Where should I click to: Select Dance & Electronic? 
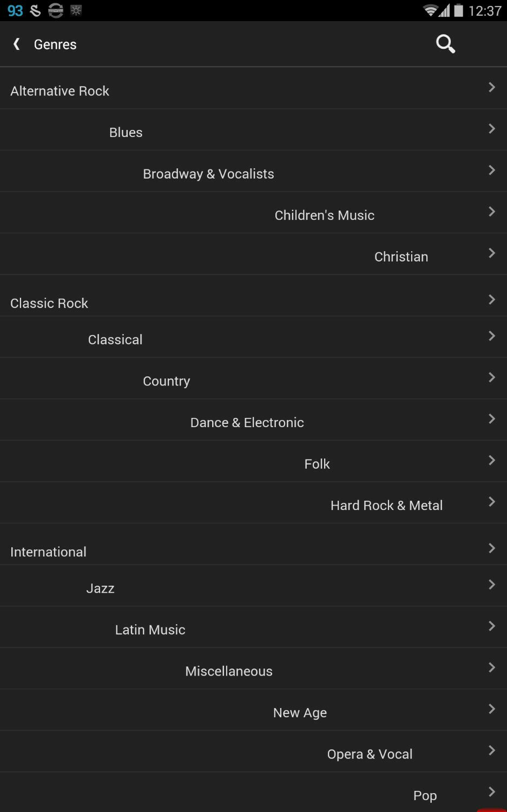coord(247,423)
